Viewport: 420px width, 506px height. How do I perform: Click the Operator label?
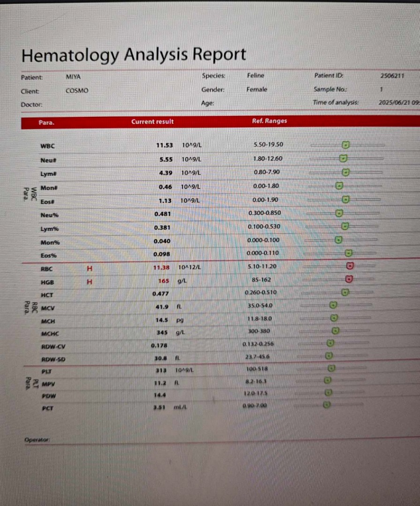tap(37, 440)
